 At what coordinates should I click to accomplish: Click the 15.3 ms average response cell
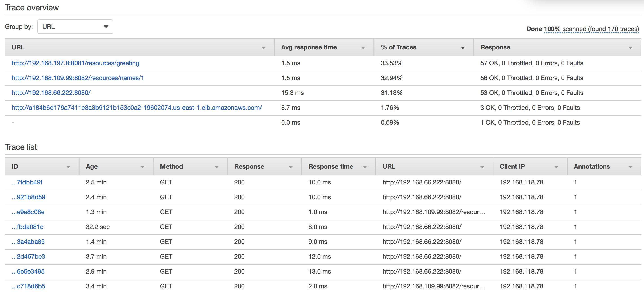pos(292,93)
